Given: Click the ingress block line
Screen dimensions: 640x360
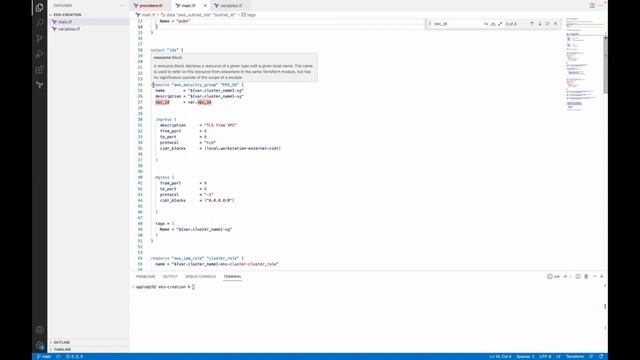Looking at the screenshot, I should click(166, 119).
